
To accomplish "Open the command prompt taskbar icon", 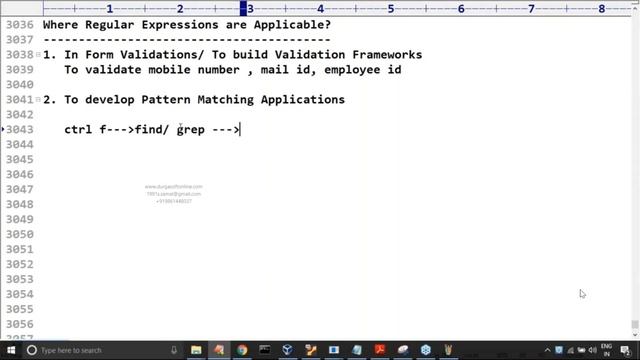I will pyautogui.click(x=264, y=350).
